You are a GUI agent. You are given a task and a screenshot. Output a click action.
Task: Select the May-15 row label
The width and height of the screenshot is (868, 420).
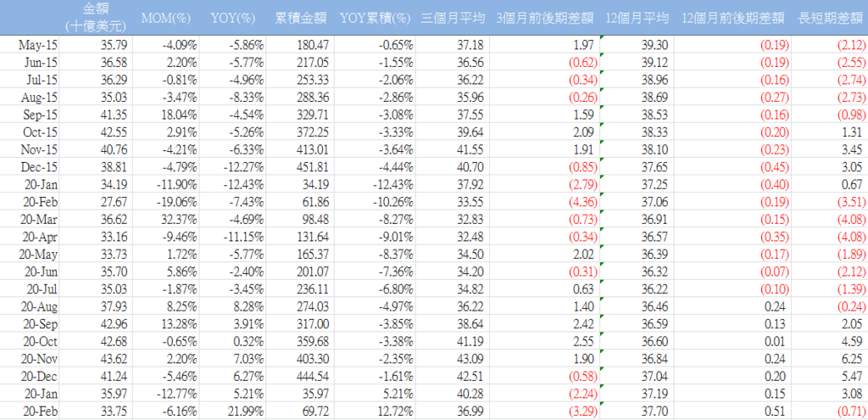point(37,44)
